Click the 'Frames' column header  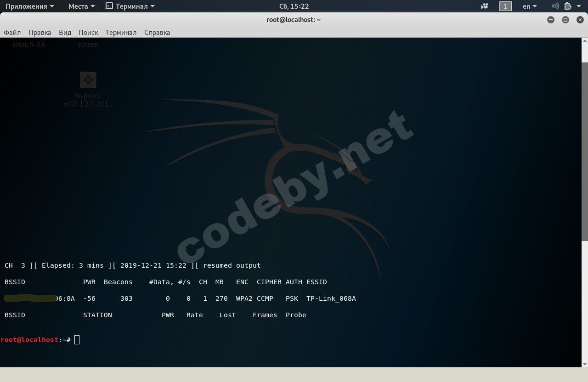(265, 315)
